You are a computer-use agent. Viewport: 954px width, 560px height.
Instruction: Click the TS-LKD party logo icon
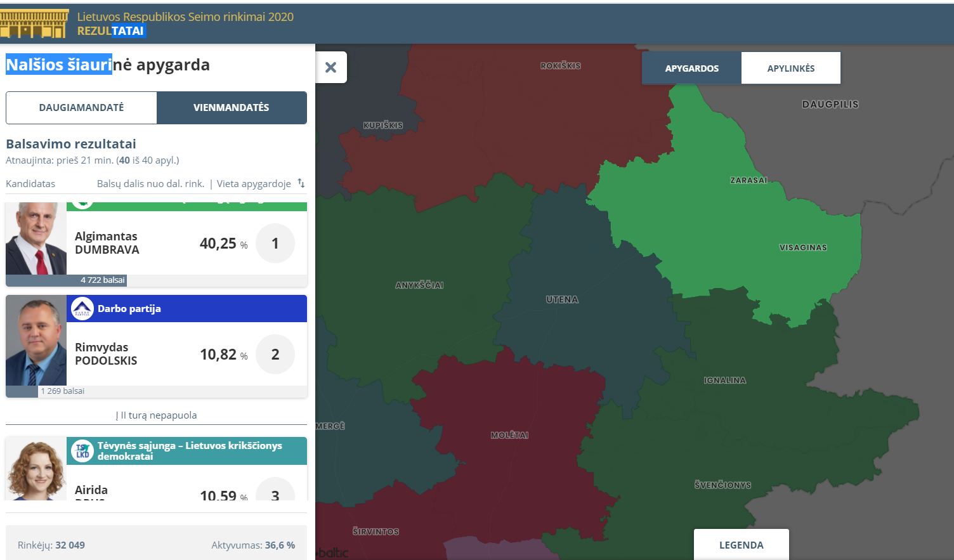tap(82, 451)
